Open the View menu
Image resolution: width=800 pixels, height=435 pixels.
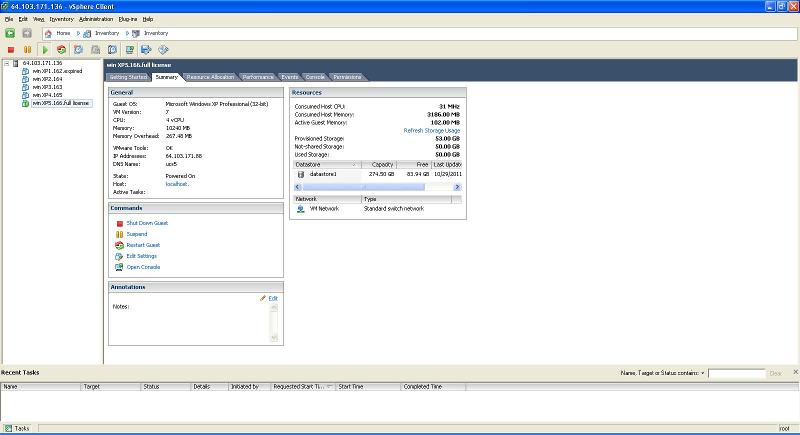(x=39, y=19)
